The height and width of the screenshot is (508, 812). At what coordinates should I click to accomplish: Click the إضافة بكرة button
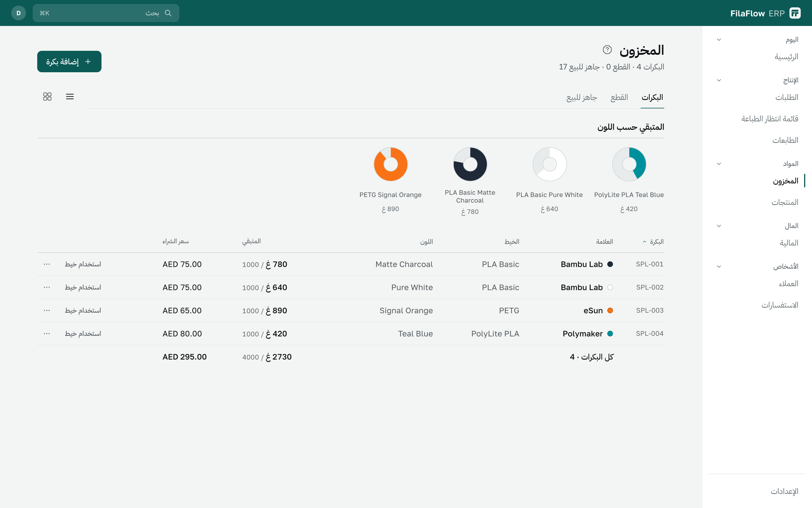[69, 62]
